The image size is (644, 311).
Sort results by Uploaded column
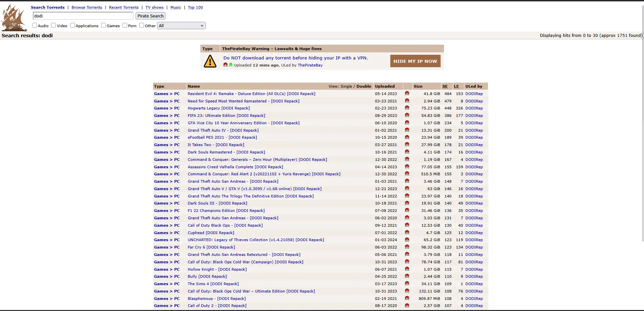(385, 86)
